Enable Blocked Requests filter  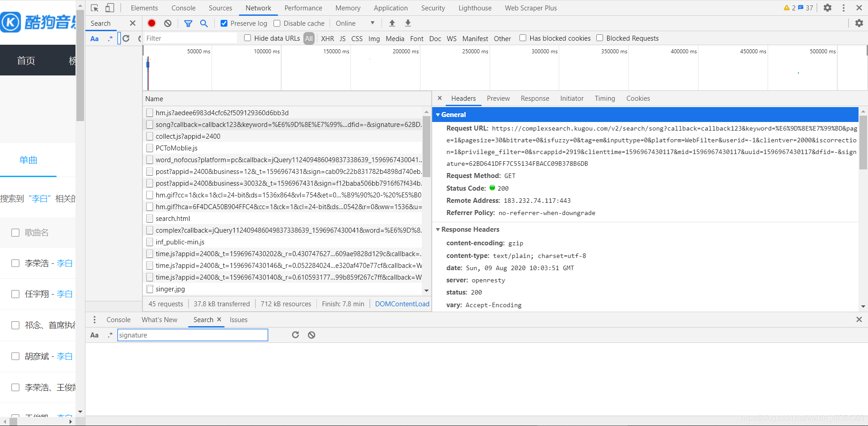pos(600,38)
